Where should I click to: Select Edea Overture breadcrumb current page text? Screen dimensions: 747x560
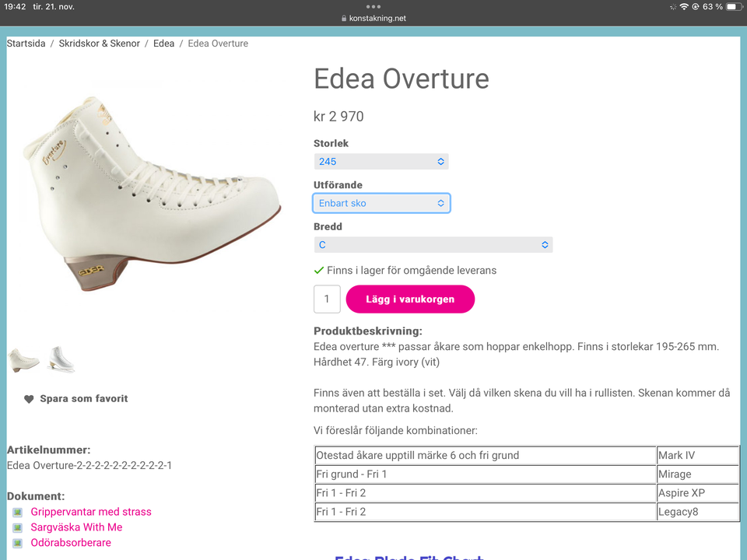[218, 44]
